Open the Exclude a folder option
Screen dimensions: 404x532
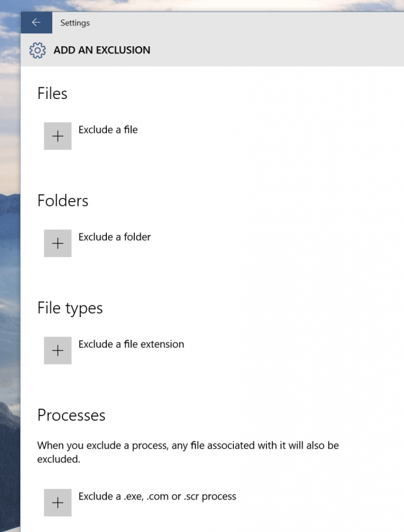(x=115, y=237)
